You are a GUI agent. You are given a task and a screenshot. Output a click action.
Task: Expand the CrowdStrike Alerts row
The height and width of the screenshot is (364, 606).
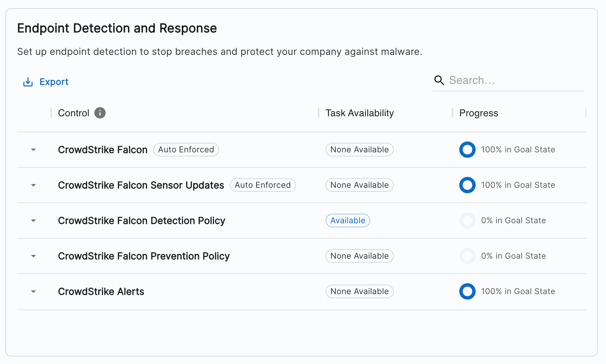33,292
